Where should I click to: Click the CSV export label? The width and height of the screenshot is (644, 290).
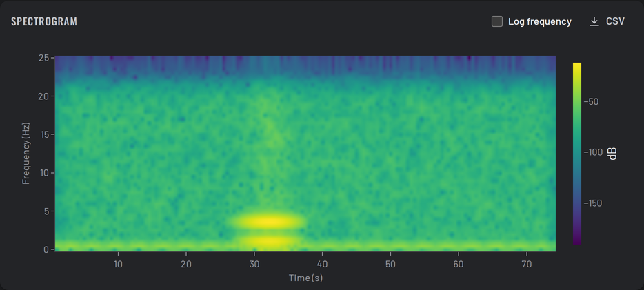[615, 22]
